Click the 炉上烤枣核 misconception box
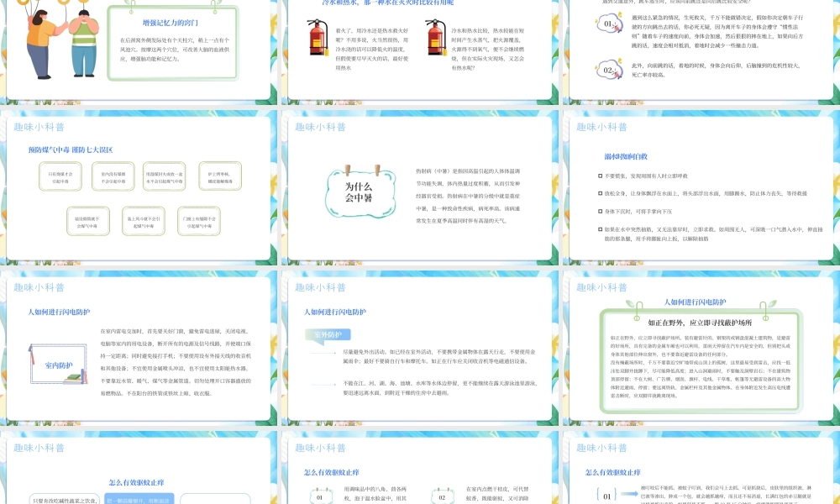The height and width of the screenshot is (504, 840). tap(220, 176)
